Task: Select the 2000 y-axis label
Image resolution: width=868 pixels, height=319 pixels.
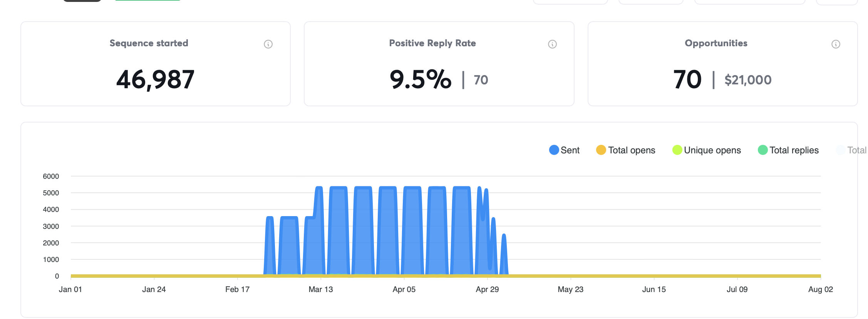Action: 51,243
